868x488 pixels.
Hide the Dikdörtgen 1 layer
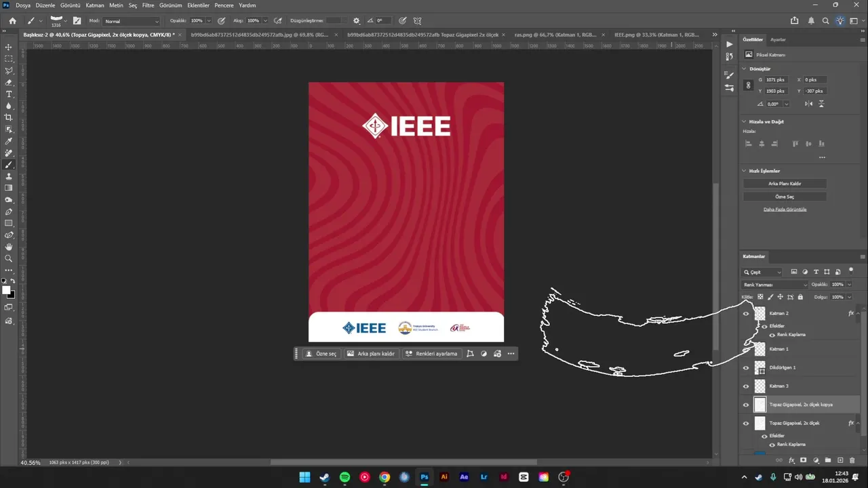point(746,367)
